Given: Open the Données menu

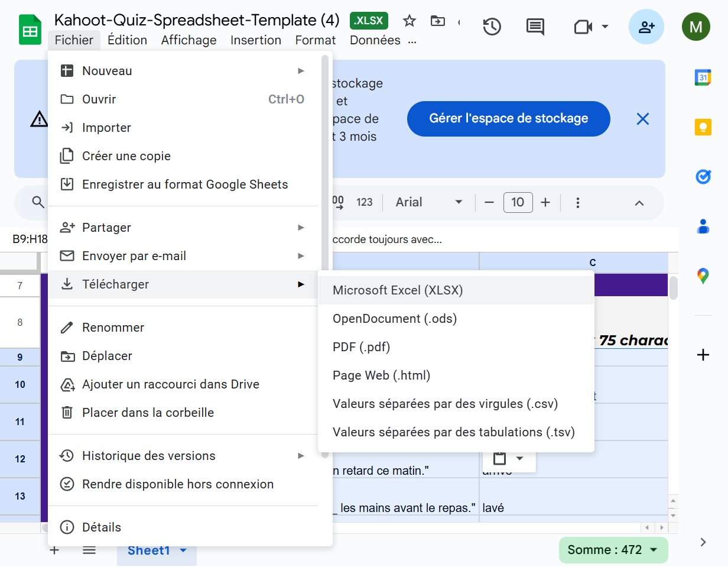Looking at the screenshot, I should coord(375,40).
